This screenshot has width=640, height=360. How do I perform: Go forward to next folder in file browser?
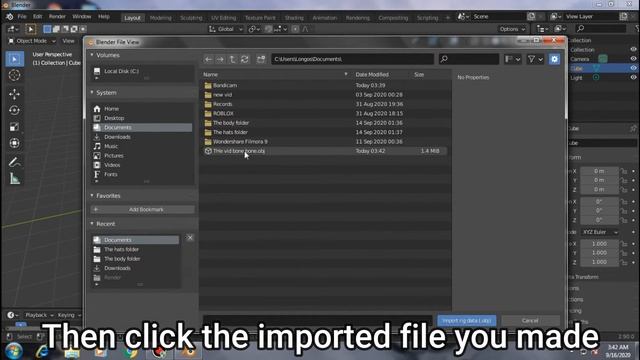coord(220,59)
